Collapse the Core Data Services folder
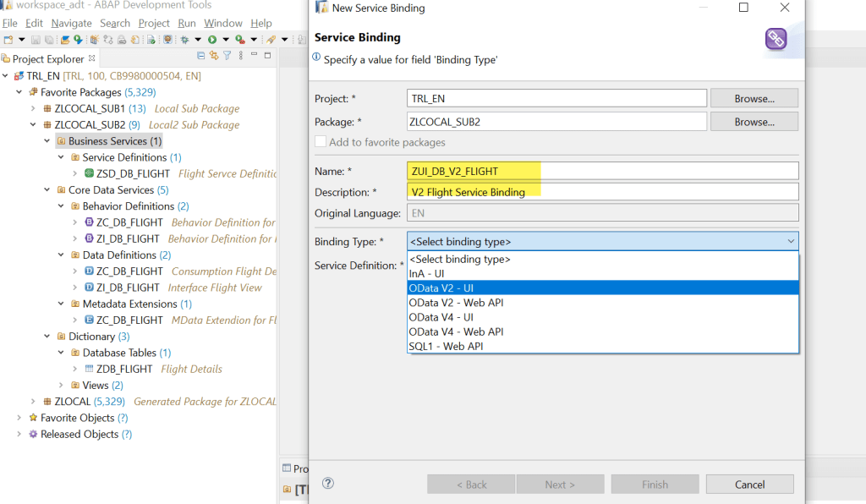 [47, 190]
